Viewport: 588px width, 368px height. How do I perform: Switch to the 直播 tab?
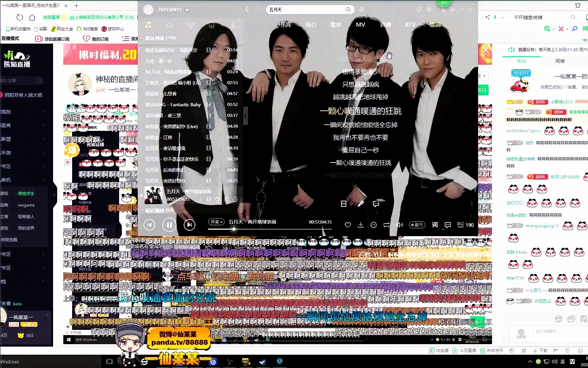(x=385, y=25)
